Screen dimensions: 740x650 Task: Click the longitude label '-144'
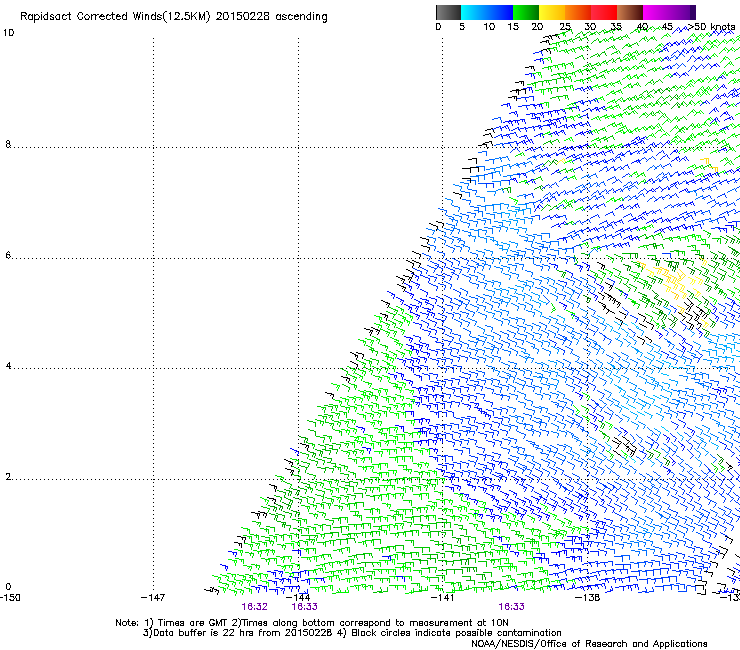click(298, 598)
